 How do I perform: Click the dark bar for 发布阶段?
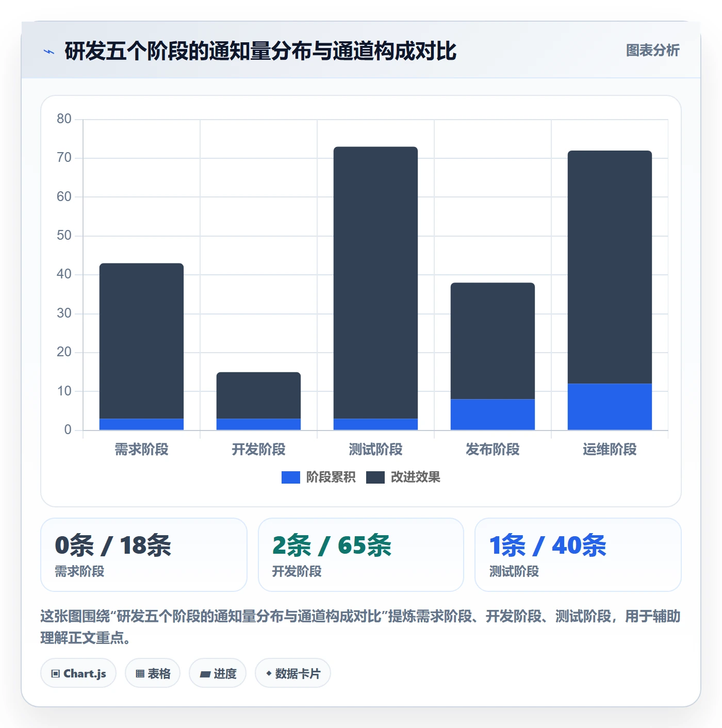[493, 341]
